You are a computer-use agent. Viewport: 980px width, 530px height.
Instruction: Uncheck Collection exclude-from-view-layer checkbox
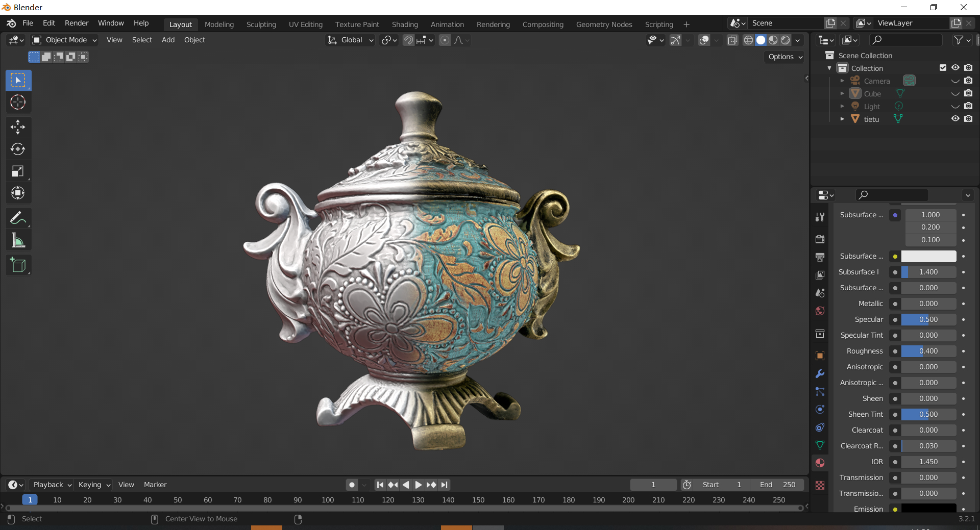(x=943, y=68)
